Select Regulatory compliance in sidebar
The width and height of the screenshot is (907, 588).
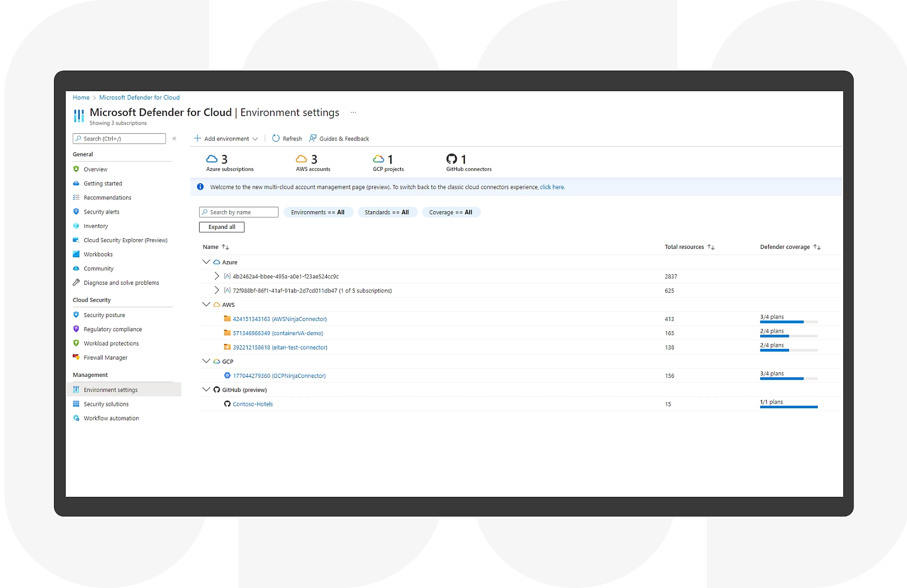112,329
